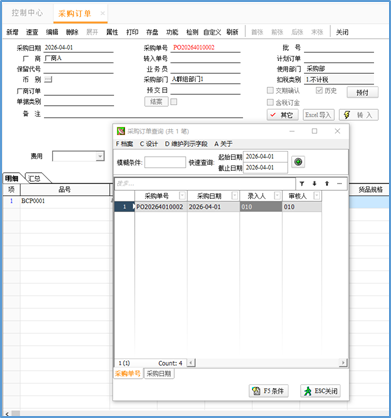Click the filter funnel icon in the search bar

(x=302, y=184)
